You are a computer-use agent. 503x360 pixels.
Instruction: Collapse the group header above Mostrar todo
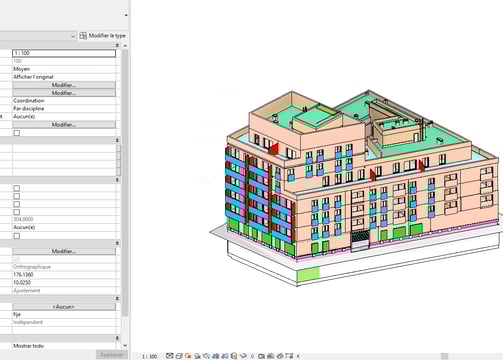[117, 338]
